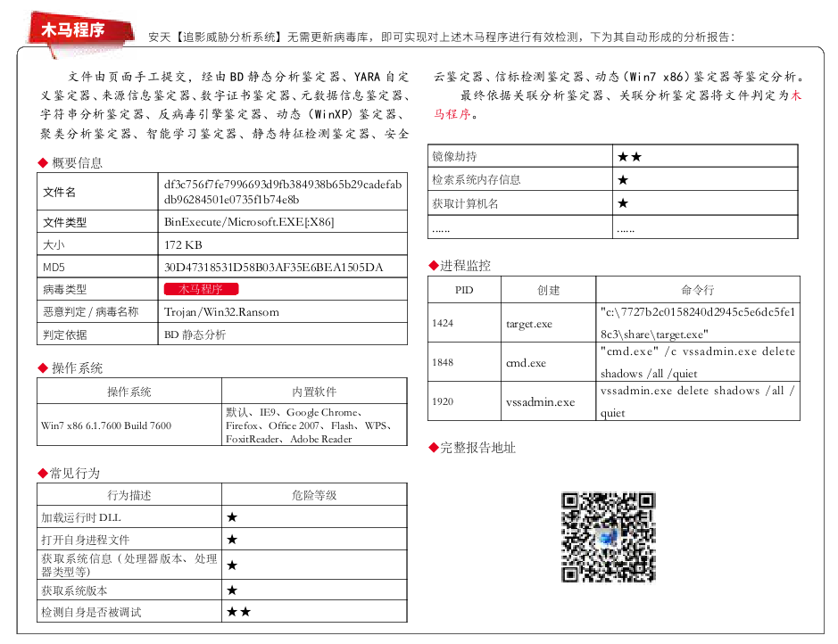Click the star in the 获取计算机名 row
The image size is (838, 644).
click(x=623, y=203)
